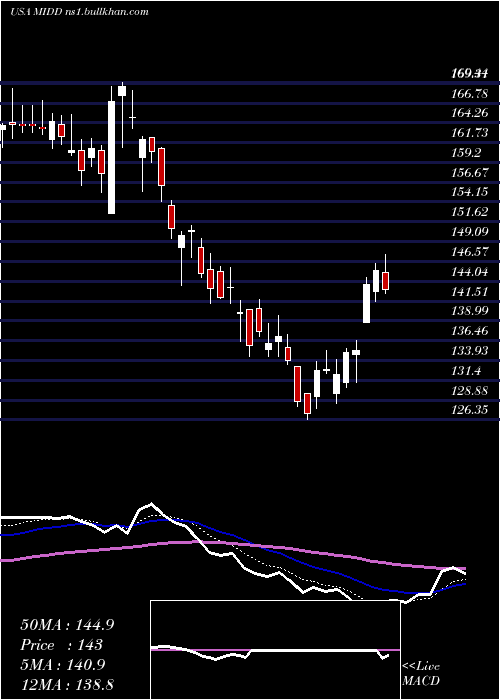Viewport: 500px width, 700px height.
Task: Click the 126.35 price level label
Action: click(x=469, y=409)
